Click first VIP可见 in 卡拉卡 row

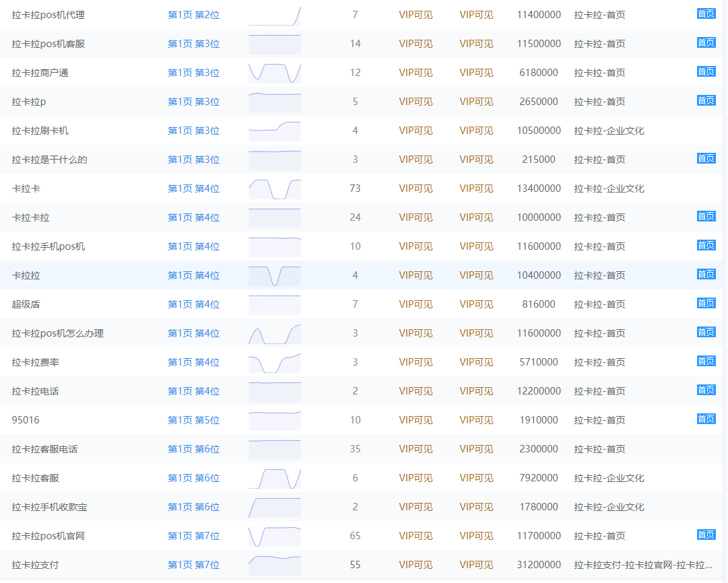click(x=416, y=188)
